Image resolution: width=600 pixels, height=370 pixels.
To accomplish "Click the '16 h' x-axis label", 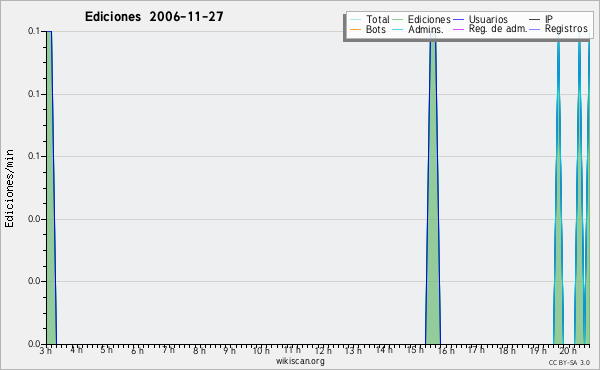I will click(x=446, y=350).
